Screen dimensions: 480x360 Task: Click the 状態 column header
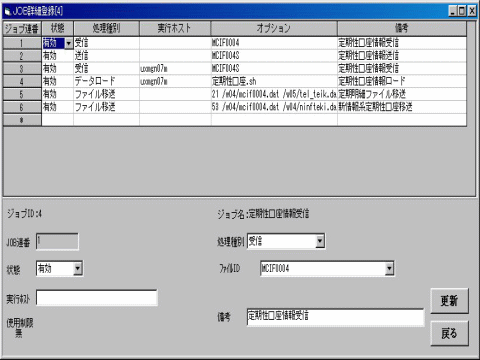pos(57,29)
